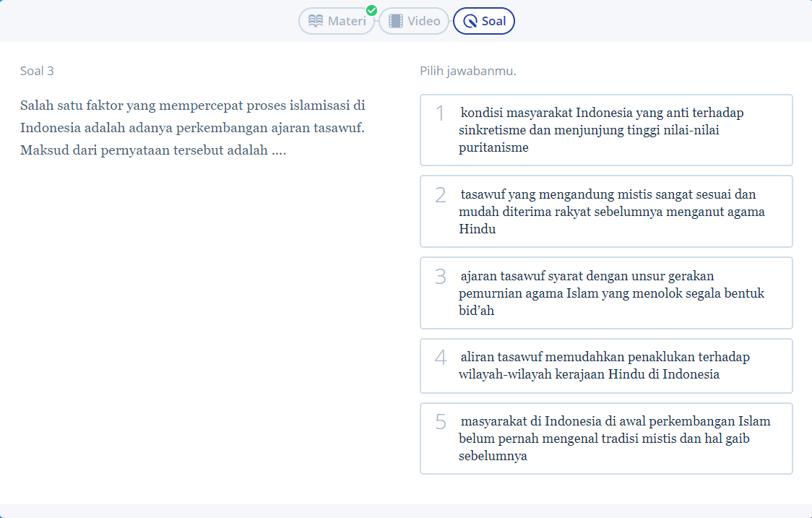The width and height of the screenshot is (812, 518).
Task: Select answer number 1 marker
Action: tap(440, 113)
